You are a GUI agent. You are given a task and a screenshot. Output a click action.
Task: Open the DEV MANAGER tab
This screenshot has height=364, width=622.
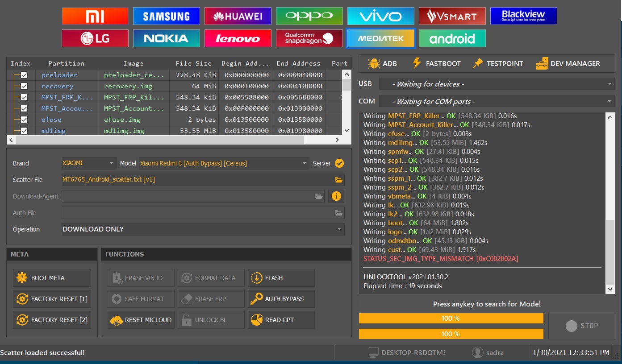568,63
